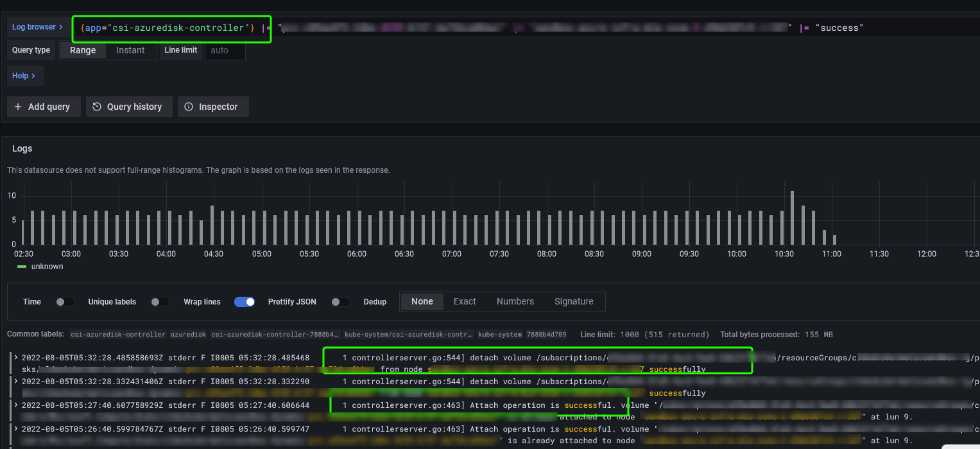
Task: Click the Line limit input field
Action: tap(225, 50)
